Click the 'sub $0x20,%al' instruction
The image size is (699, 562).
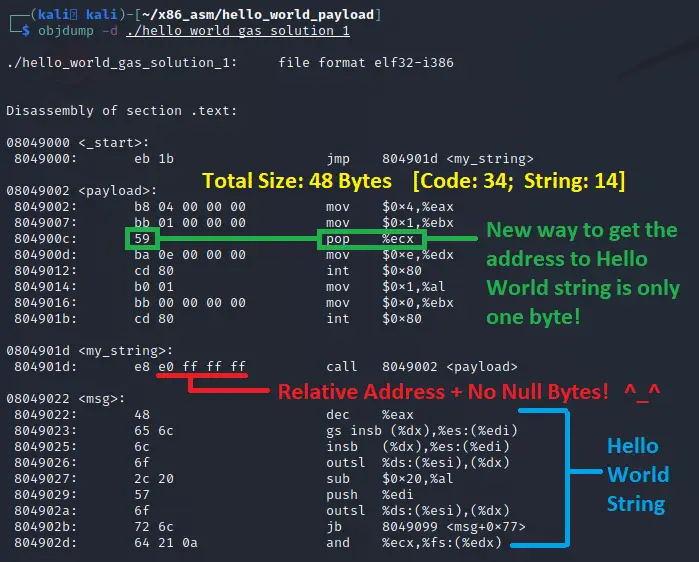(x=390, y=479)
